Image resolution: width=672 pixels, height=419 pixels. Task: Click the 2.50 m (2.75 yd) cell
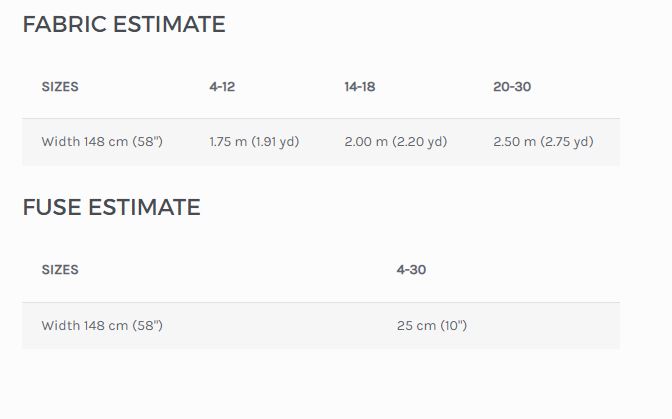click(543, 142)
